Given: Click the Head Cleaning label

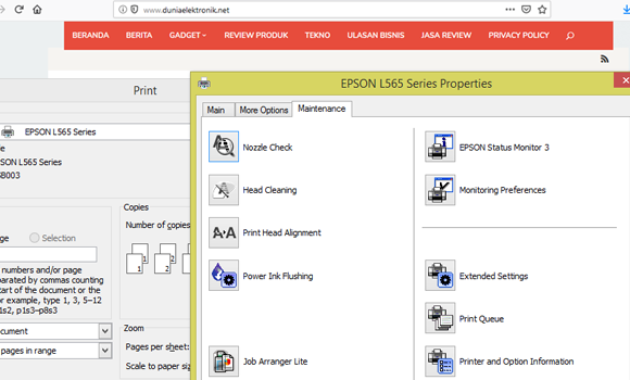Looking at the screenshot, I should click(270, 190).
